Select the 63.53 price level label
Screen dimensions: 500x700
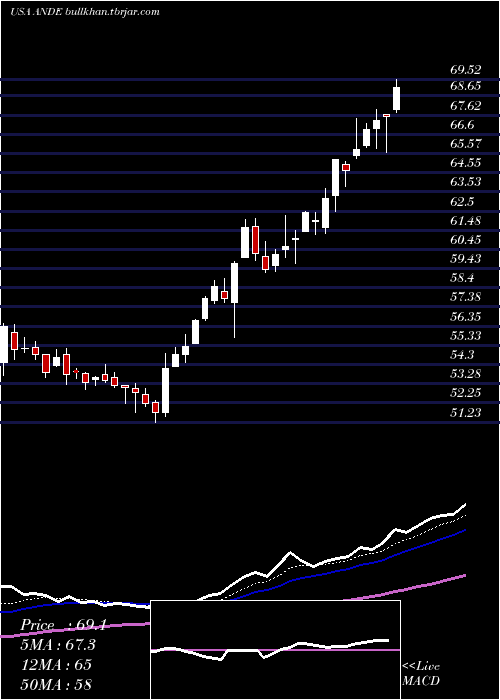click(x=466, y=182)
